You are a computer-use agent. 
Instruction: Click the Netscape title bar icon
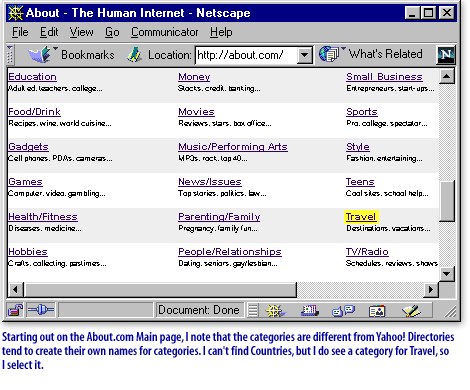pos(15,13)
